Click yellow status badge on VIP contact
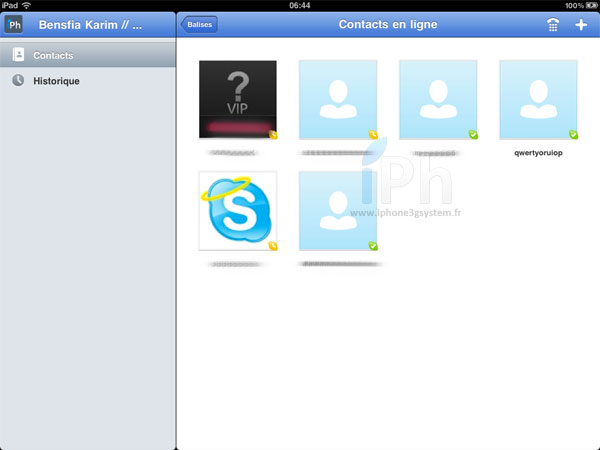This screenshot has height=450, width=600. (272, 134)
